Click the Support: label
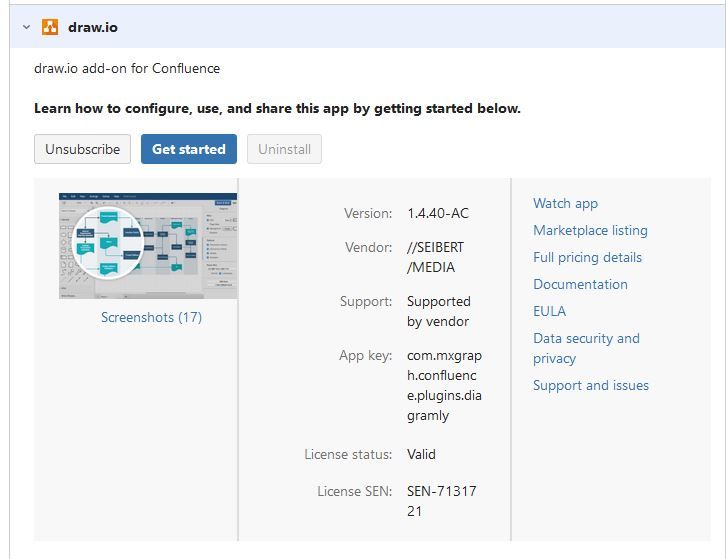Viewport: 726px width, 559px height. [x=366, y=301]
